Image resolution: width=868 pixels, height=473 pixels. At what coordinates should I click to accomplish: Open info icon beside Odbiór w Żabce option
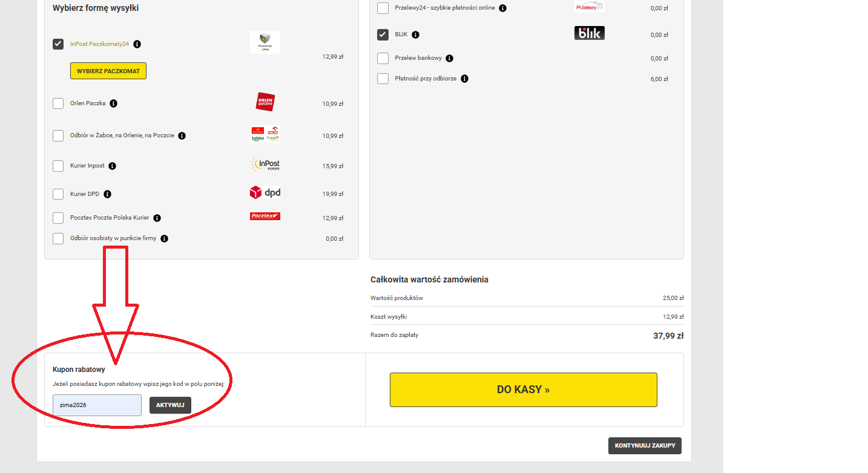pyautogui.click(x=182, y=135)
